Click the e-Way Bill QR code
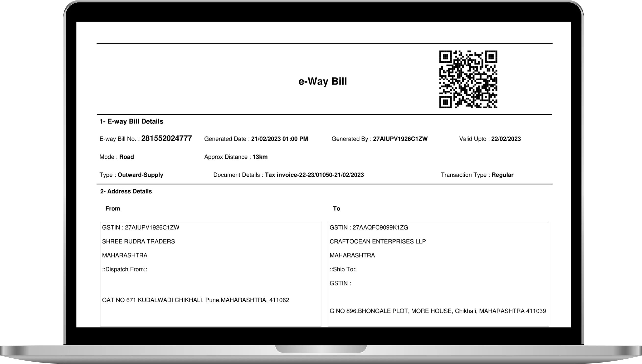The width and height of the screenshot is (642, 364). (x=468, y=79)
